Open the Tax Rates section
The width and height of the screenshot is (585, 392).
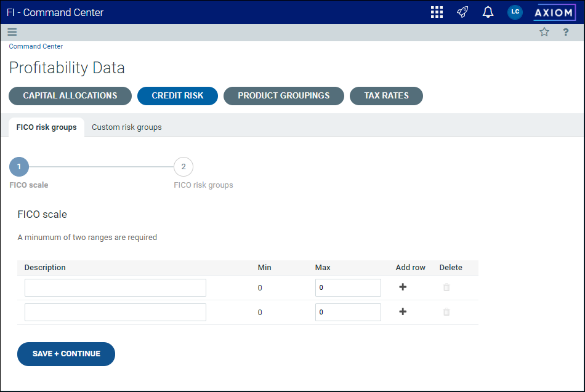pos(387,96)
